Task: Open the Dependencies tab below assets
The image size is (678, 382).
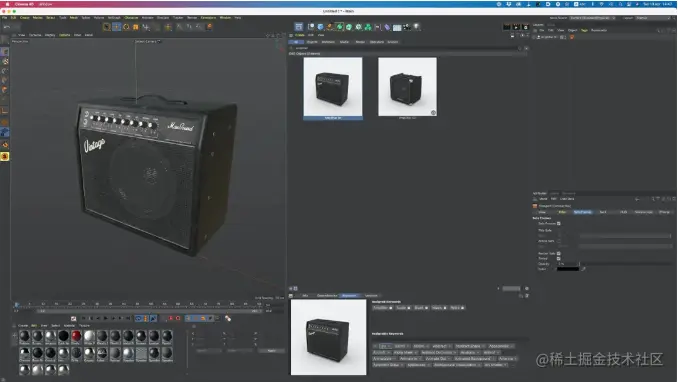Action: [327, 295]
